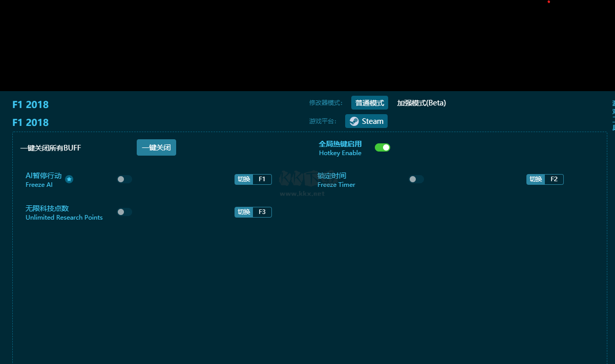
Task: Click the 修改器模式 label
Action: pos(326,103)
